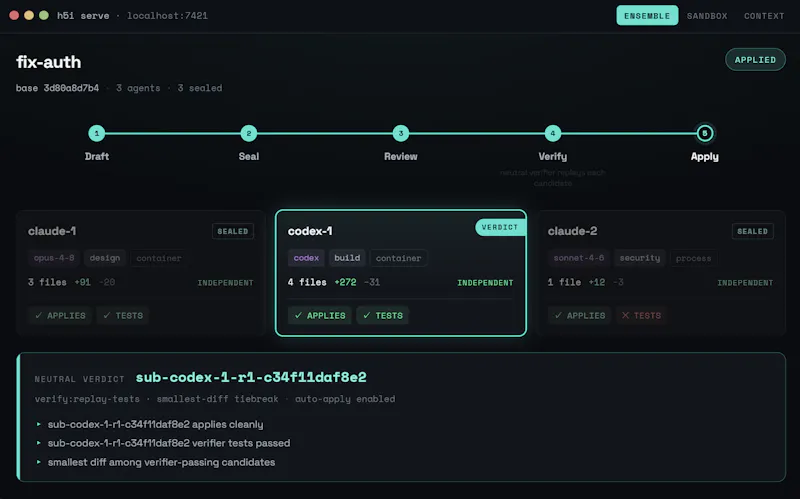Screen dimensions: 800x499
Task: Click the NEUTRAL VERDICT label
Action: (x=79, y=379)
